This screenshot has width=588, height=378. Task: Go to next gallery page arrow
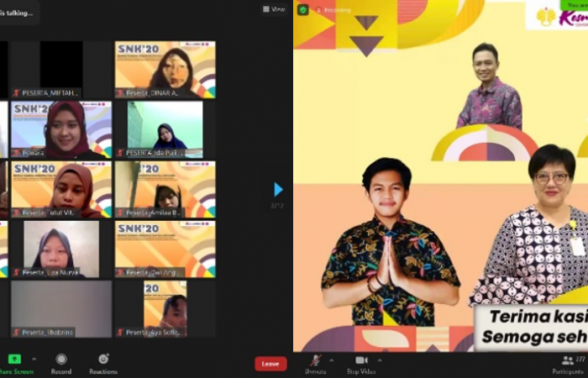click(x=278, y=189)
